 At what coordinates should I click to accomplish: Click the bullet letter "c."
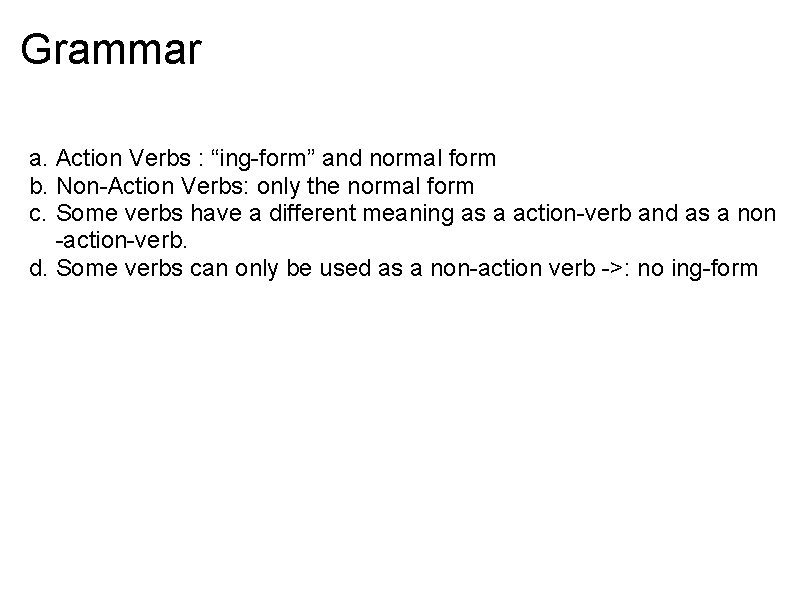(x=39, y=213)
